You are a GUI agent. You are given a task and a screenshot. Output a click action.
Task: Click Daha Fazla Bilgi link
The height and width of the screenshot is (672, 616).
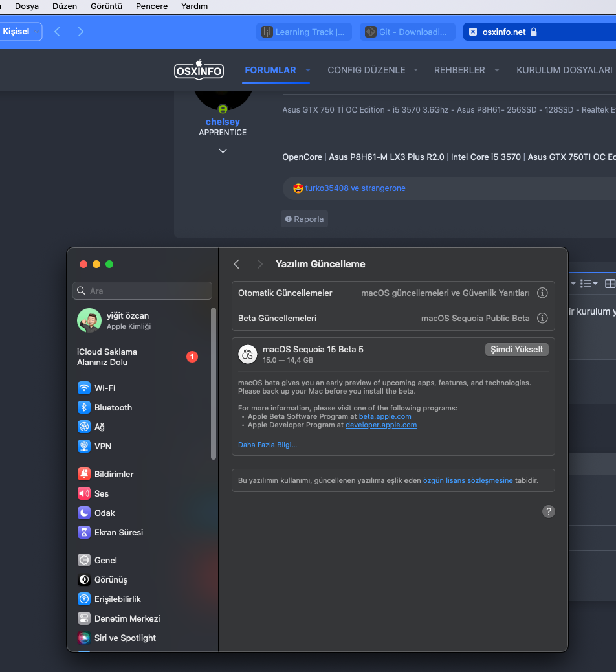pyautogui.click(x=267, y=445)
